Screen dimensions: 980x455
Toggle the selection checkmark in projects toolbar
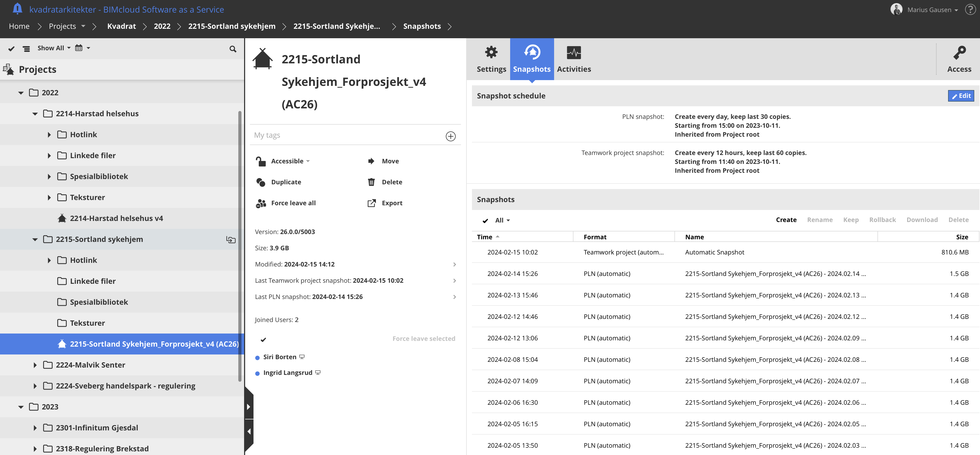tap(12, 49)
